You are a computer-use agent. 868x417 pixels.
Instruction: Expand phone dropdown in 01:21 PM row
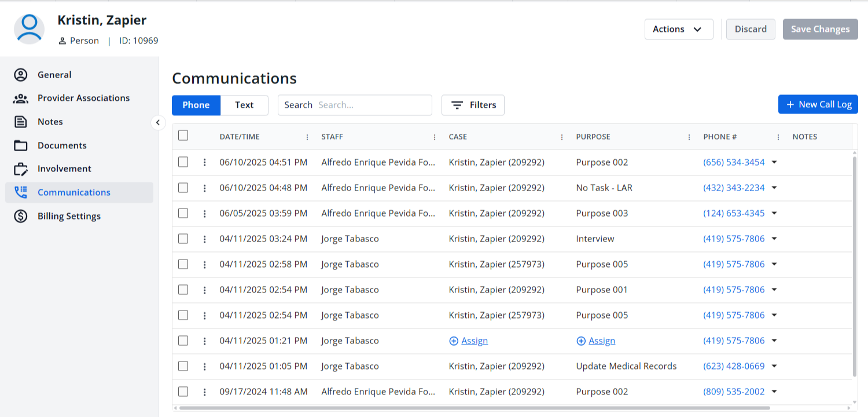(x=774, y=341)
